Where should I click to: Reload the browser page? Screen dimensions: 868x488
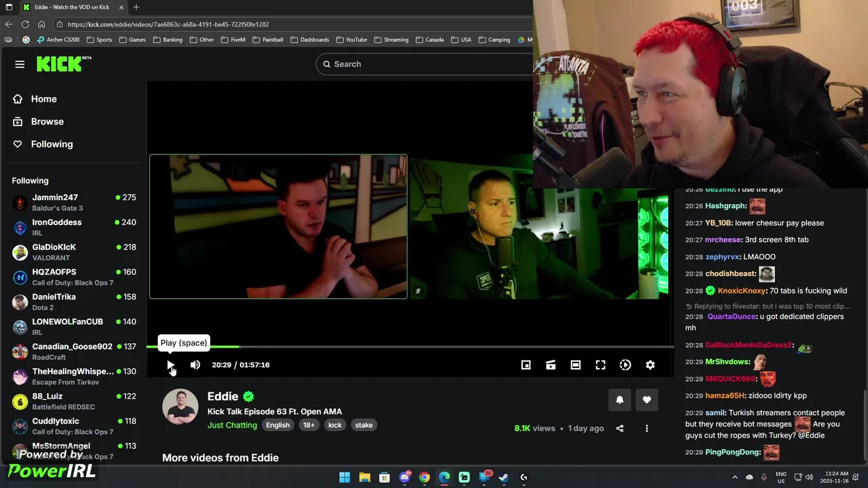pyautogui.click(x=25, y=24)
